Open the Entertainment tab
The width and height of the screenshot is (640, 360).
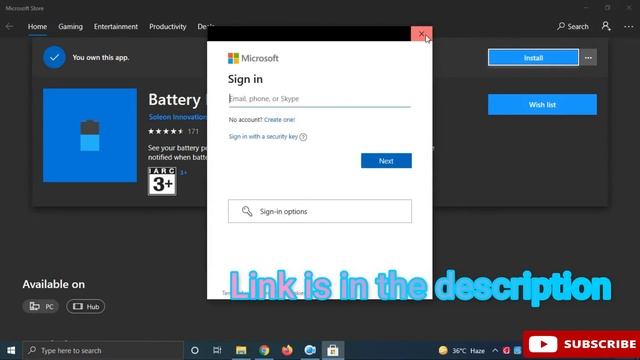point(116,27)
